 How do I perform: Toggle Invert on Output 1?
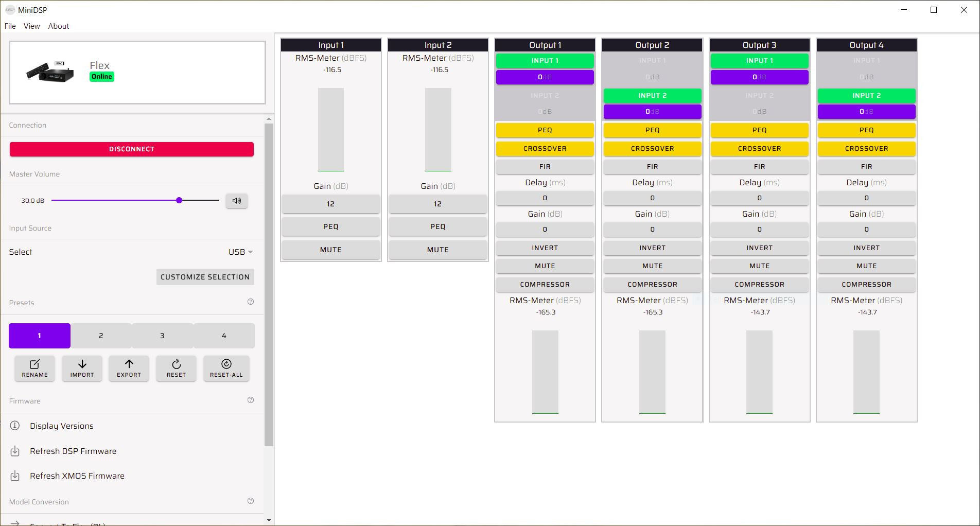545,248
